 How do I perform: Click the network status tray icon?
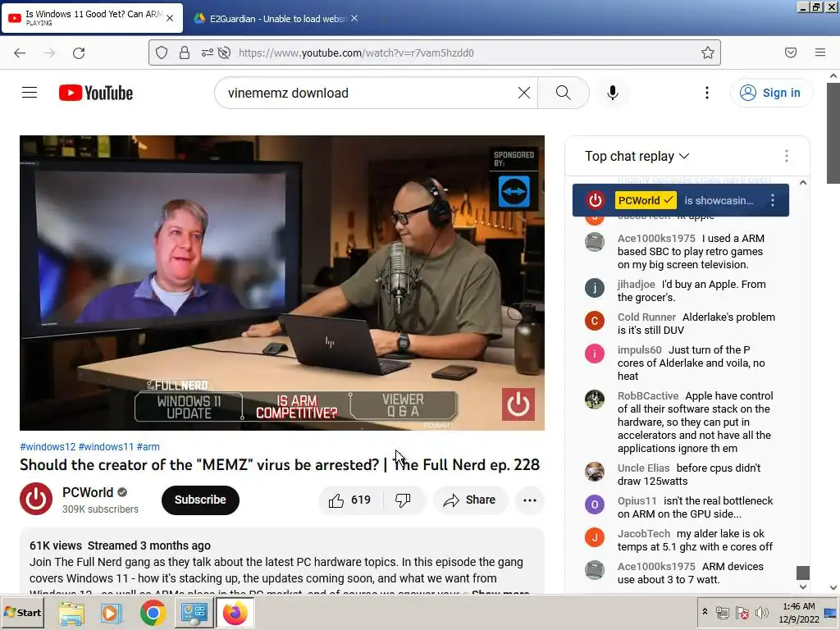click(x=742, y=612)
